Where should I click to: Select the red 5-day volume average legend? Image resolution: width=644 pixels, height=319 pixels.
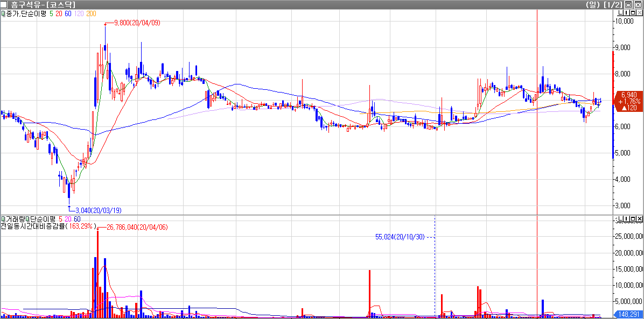point(60,219)
